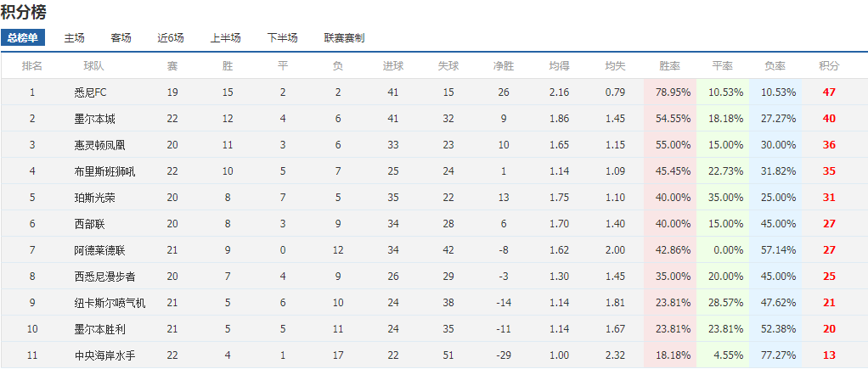Open the 联赛赛制 tab

(x=344, y=38)
